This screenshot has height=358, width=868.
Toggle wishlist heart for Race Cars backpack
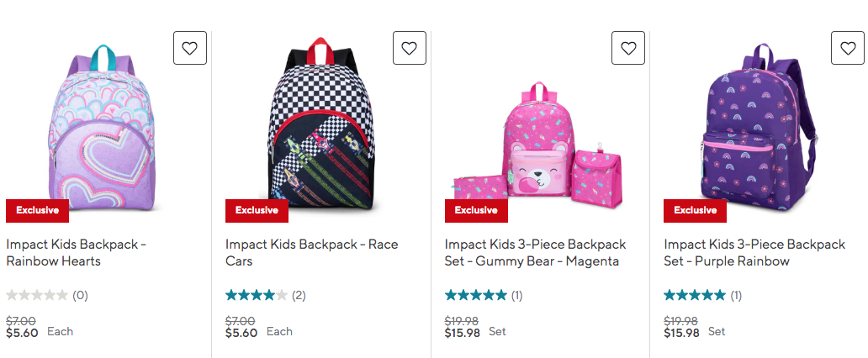(409, 48)
